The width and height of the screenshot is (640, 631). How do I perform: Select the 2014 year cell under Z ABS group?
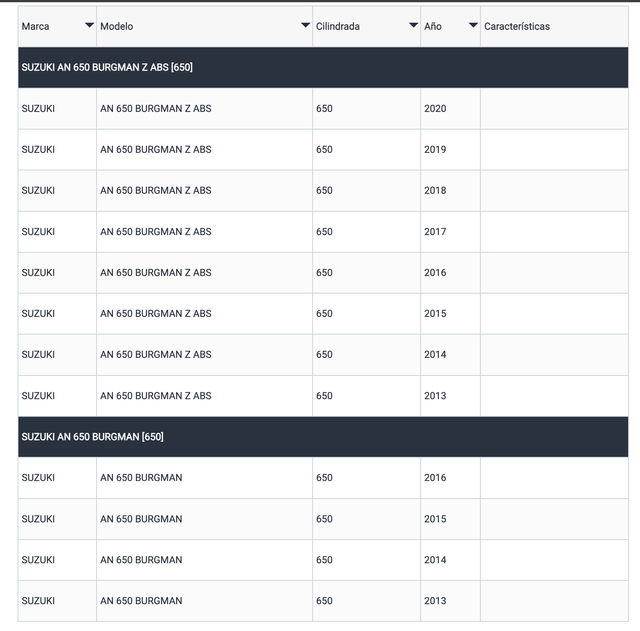coord(435,354)
